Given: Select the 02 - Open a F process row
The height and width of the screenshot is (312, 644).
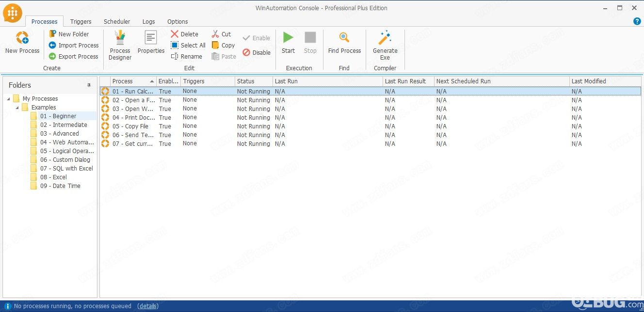Looking at the screenshot, I should click(x=370, y=100).
